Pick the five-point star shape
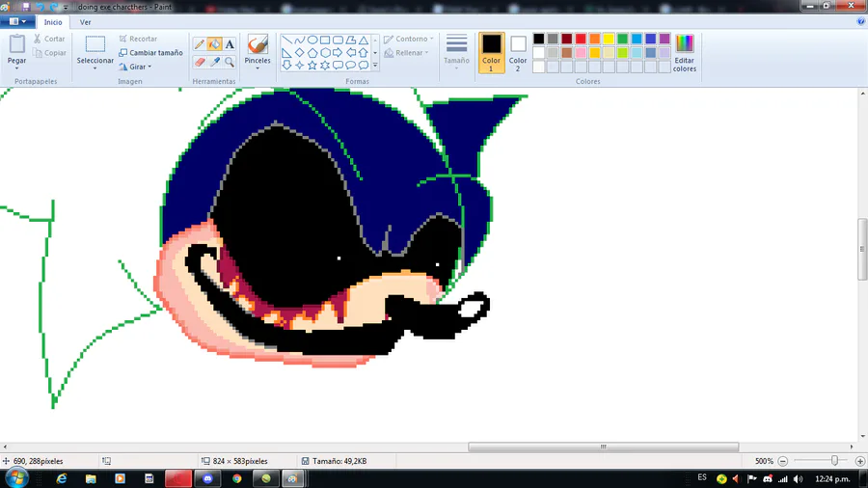Viewport: 868px width, 488px height. [x=312, y=66]
